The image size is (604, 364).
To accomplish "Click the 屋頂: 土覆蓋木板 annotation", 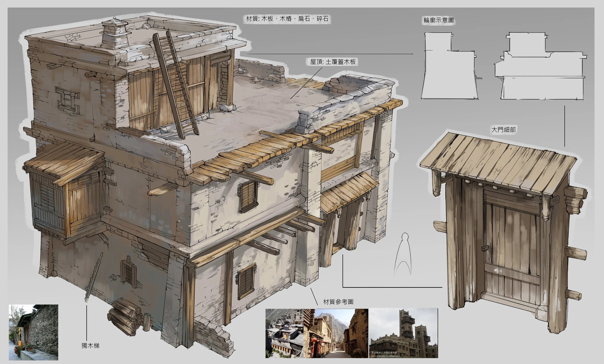I will [333, 62].
